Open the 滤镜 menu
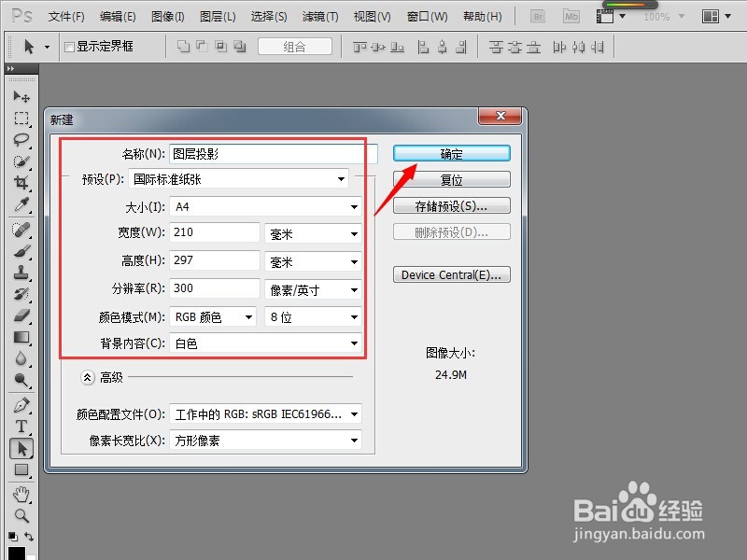 pos(320,16)
